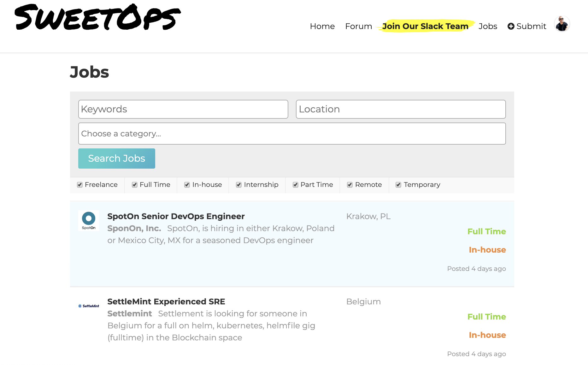Click the Jobs page heading
Image resolution: width=588 pixels, height=365 pixels.
(89, 72)
